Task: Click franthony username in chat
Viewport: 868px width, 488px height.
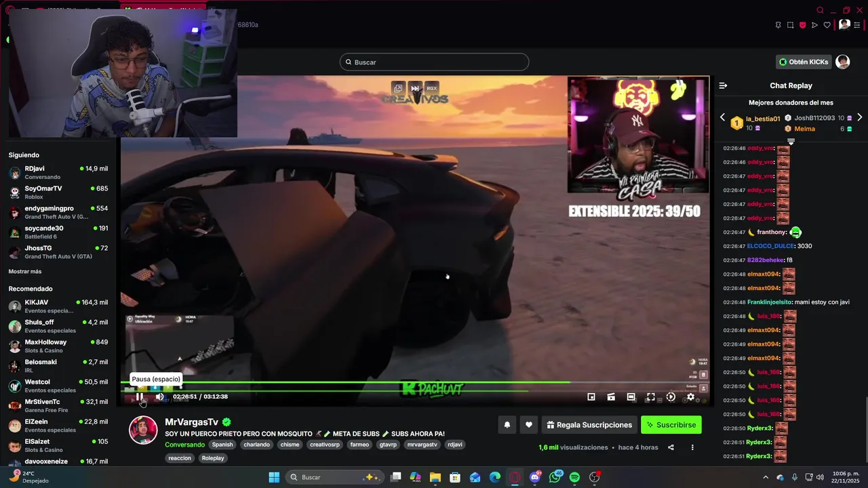Action: [772, 232]
